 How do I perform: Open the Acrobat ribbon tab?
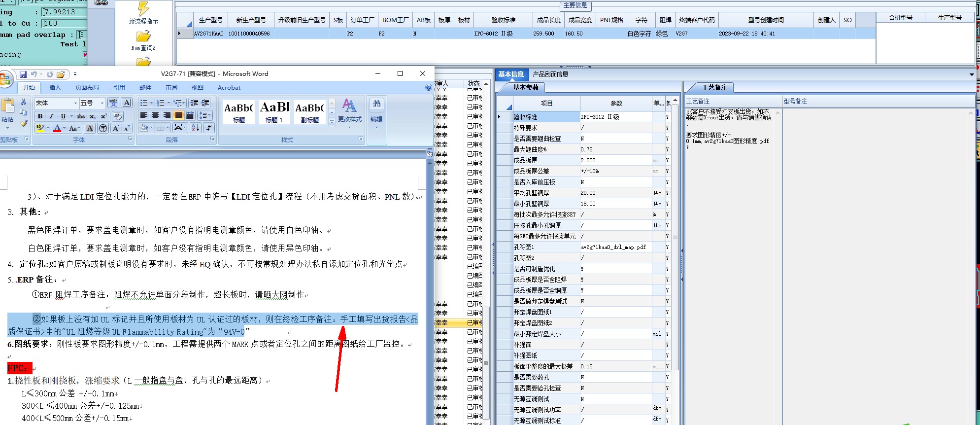point(229,87)
